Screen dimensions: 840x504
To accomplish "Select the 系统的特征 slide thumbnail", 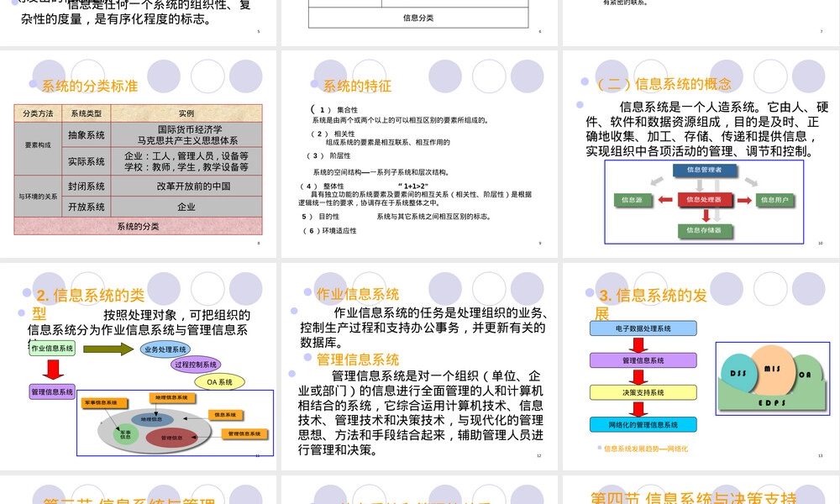I will coord(419,154).
